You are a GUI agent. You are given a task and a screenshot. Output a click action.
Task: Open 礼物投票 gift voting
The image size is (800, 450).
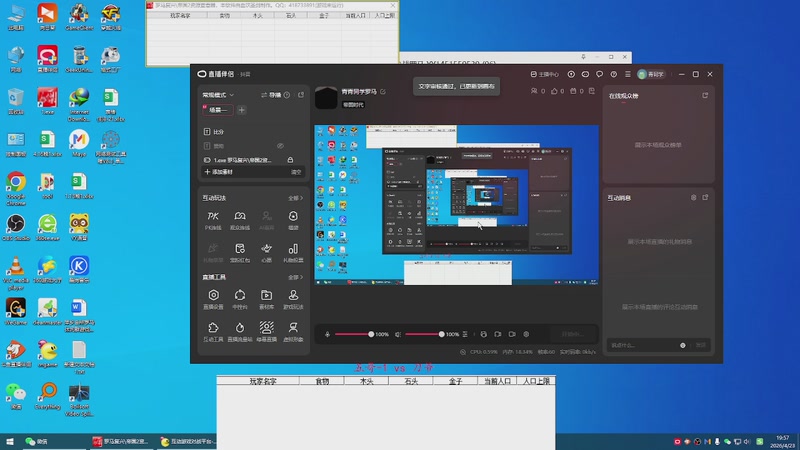coord(293,253)
